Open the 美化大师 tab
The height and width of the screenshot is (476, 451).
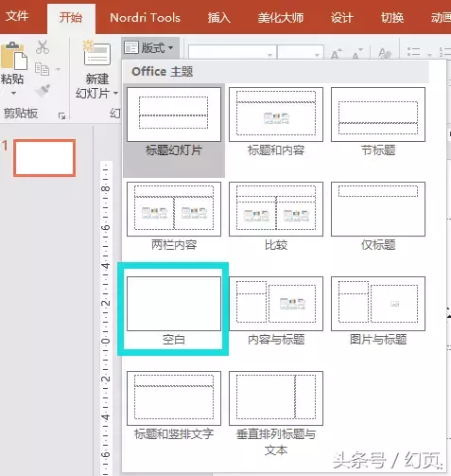pos(281,18)
